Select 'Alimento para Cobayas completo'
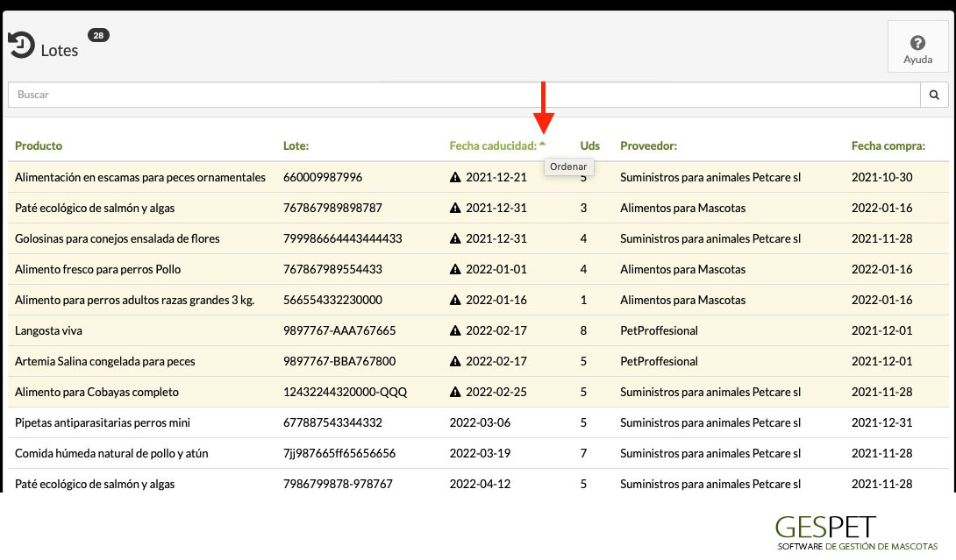Viewport: 956px width, 560px height. pyautogui.click(x=96, y=392)
